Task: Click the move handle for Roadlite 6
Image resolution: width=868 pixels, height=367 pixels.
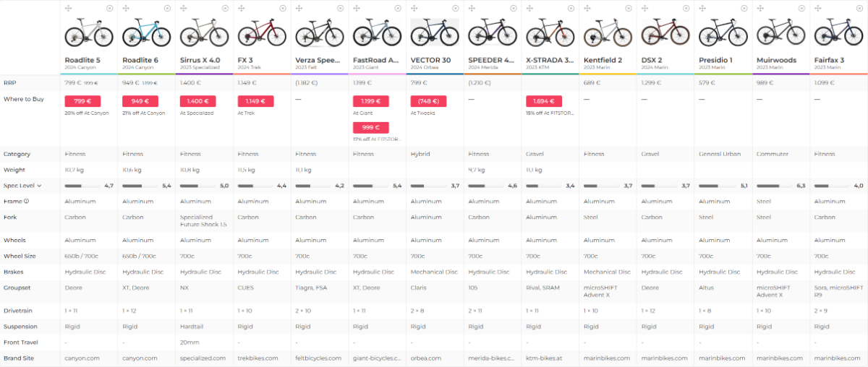Action: [x=126, y=8]
